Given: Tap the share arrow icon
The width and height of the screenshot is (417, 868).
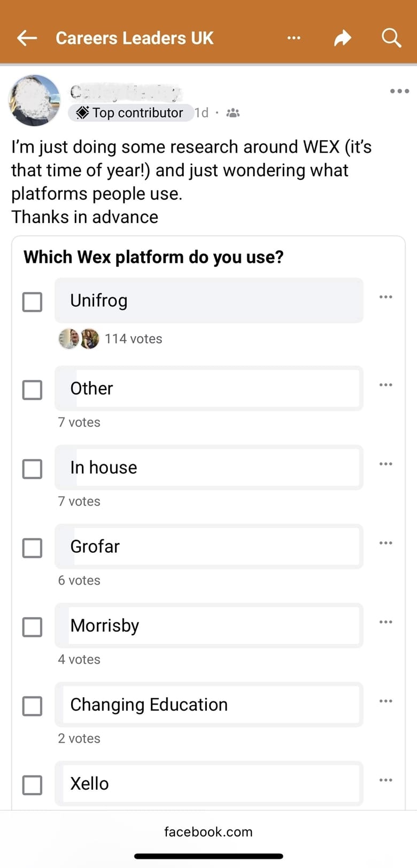Looking at the screenshot, I should [x=342, y=38].
